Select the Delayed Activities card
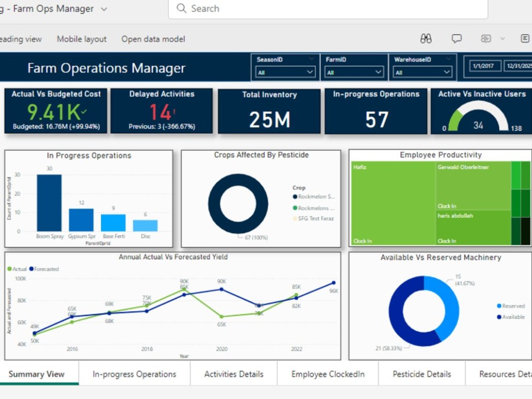The width and height of the screenshot is (532, 399). click(162, 111)
